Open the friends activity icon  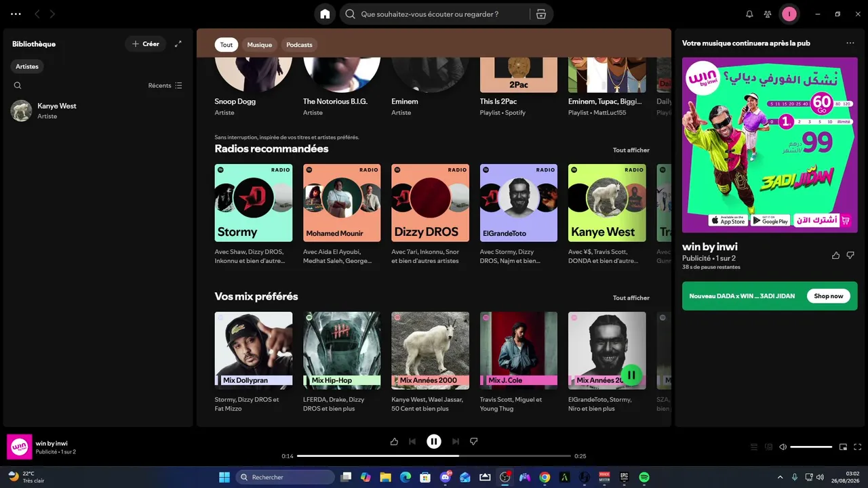[768, 14]
